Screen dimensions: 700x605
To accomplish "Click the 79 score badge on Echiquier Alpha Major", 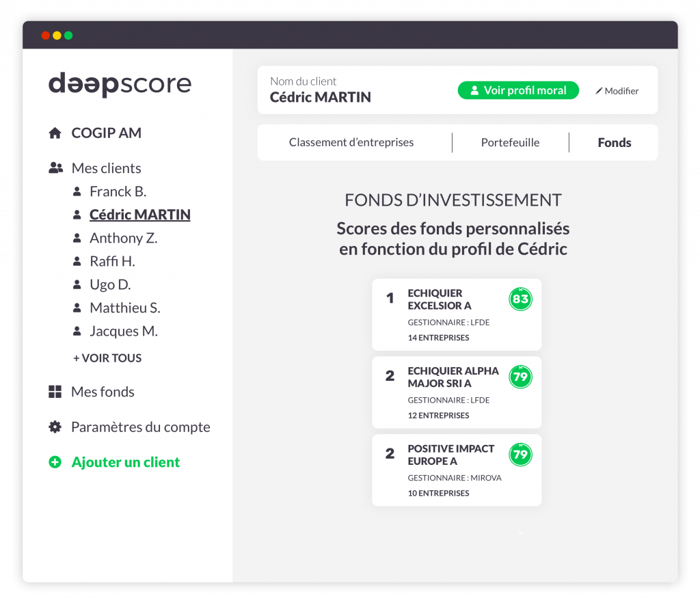I will pyautogui.click(x=520, y=377).
